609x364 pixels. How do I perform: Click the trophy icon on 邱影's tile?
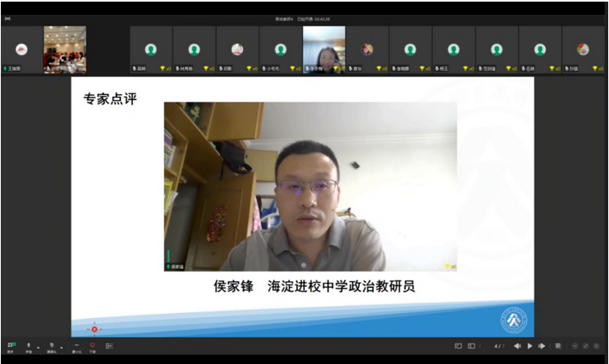click(250, 68)
